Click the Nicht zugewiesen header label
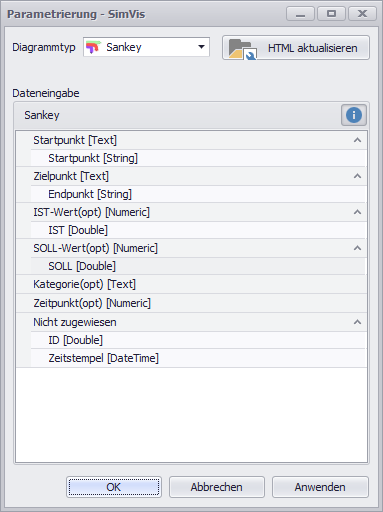 pos(75,322)
